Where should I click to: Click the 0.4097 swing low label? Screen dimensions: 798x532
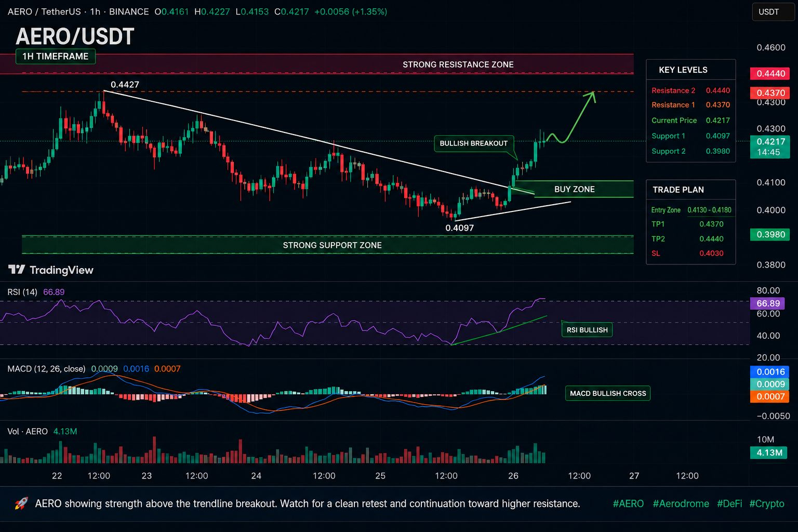pos(460,228)
